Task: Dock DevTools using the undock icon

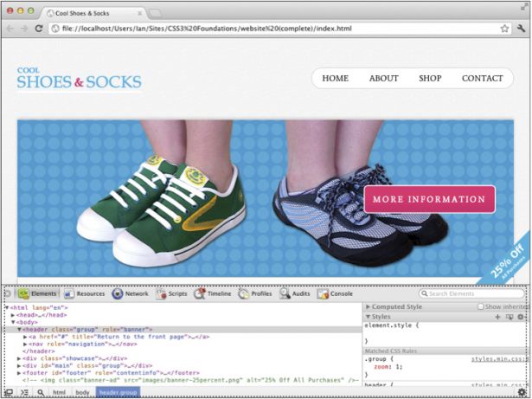Action: [x=10, y=393]
